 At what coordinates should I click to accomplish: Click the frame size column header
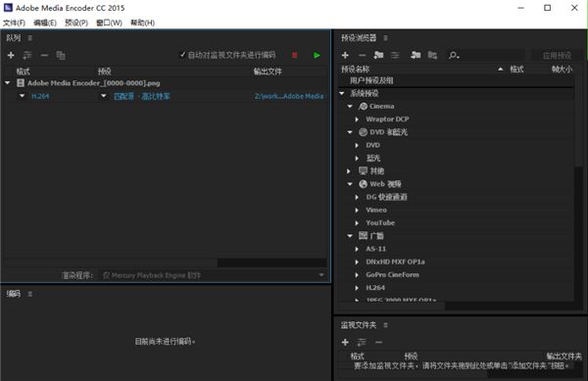(562, 70)
